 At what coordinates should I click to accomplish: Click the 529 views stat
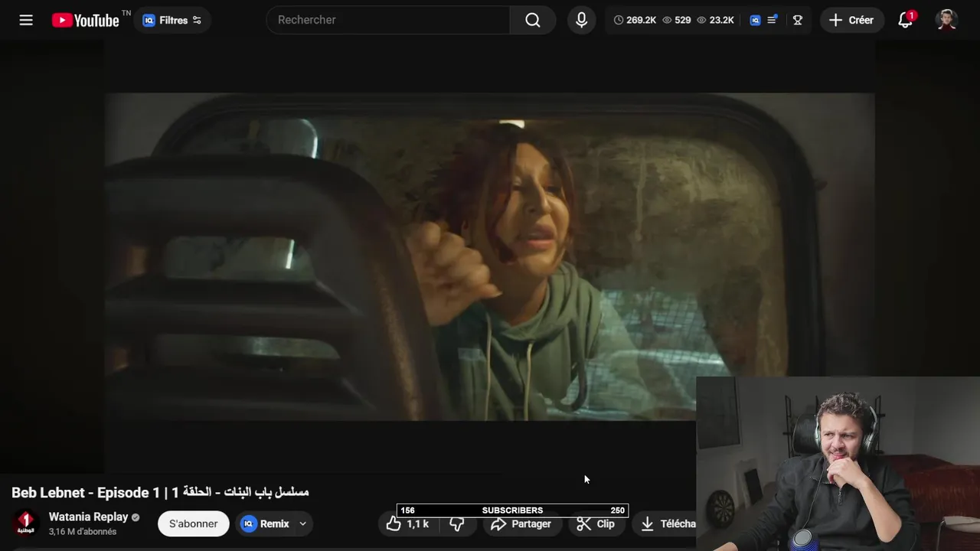point(677,20)
